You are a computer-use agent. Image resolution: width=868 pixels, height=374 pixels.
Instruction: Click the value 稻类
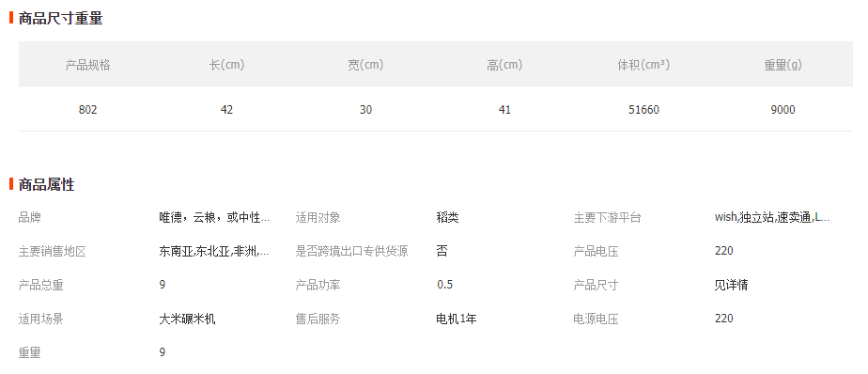coord(448,218)
